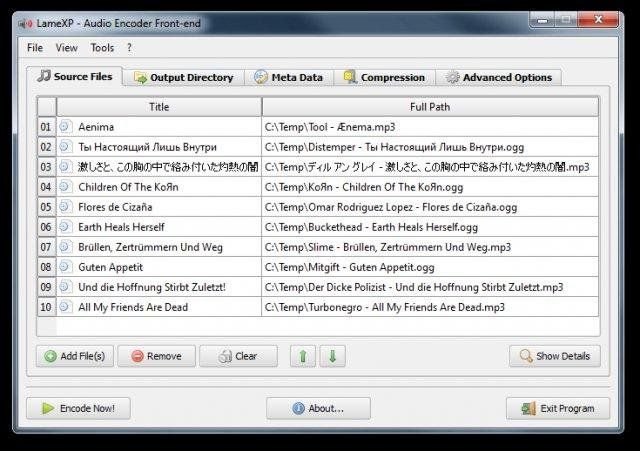The width and height of the screenshot is (640, 451).
Task: Open the About... dialog
Action: click(x=318, y=408)
